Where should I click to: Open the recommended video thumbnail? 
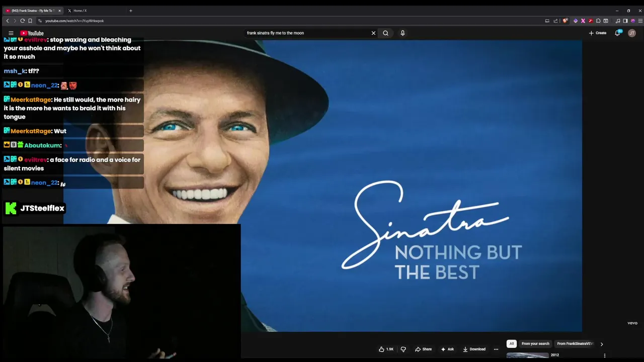(527, 355)
